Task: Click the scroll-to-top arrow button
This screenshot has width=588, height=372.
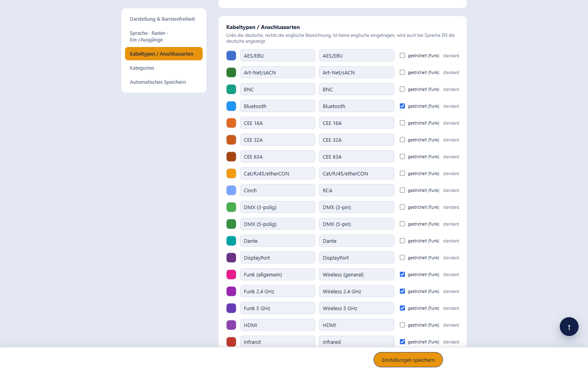Action: pos(569,327)
